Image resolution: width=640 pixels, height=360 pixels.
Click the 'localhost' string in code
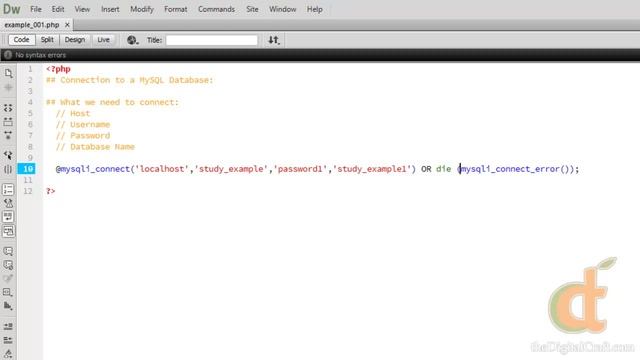click(162, 169)
